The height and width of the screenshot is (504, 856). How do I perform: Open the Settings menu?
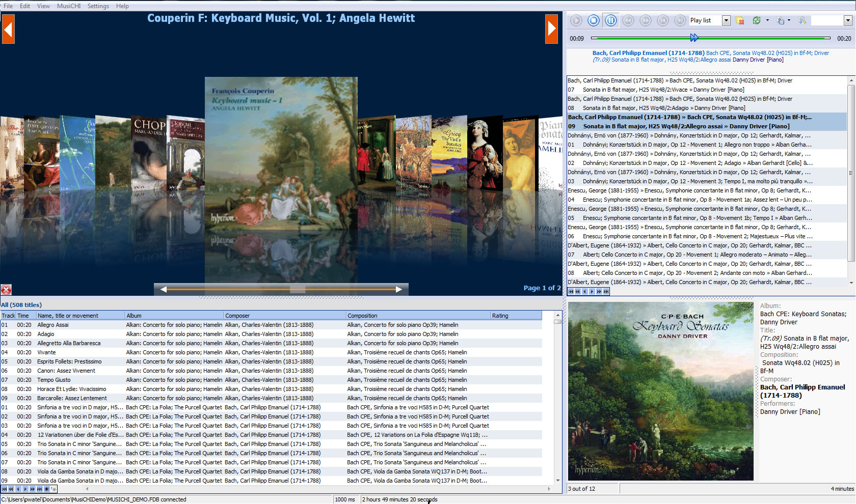pyautogui.click(x=98, y=6)
